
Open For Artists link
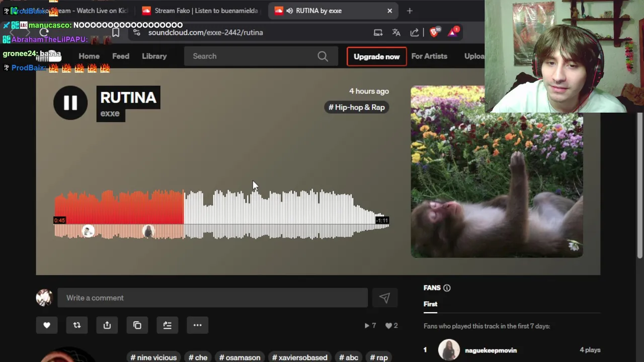(x=429, y=56)
